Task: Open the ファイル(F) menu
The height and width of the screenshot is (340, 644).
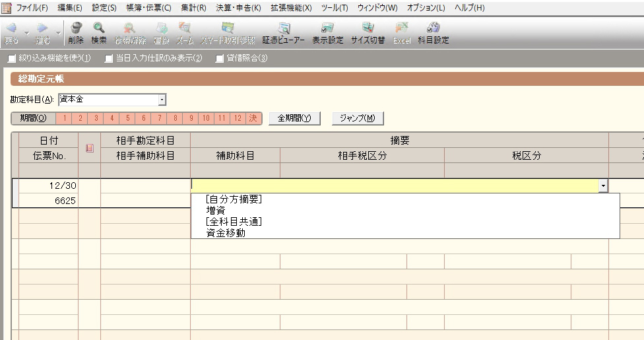Action: pos(32,8)
